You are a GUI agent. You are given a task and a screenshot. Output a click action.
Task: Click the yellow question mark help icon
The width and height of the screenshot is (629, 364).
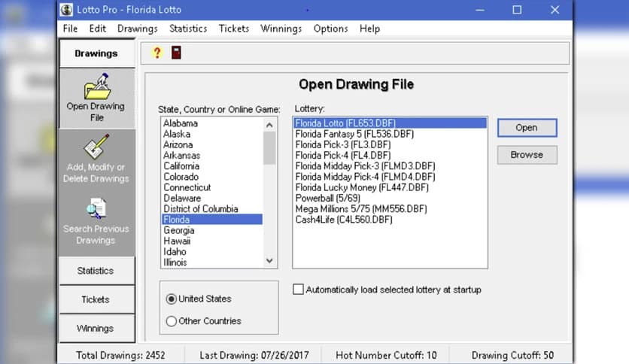click(x=156, y=53)
